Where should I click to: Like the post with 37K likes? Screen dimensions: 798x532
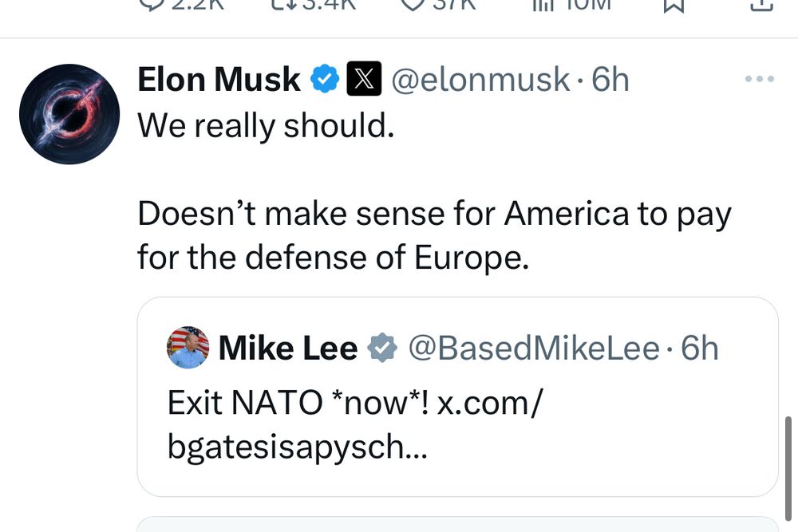pyautogui.click(x=413, y=4)
